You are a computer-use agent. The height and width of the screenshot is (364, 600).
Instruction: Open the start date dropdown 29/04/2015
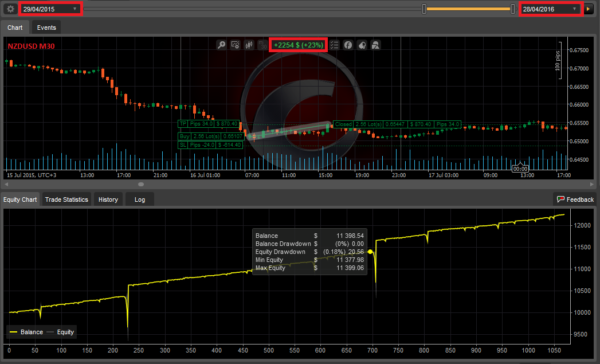tap(50, 9)
